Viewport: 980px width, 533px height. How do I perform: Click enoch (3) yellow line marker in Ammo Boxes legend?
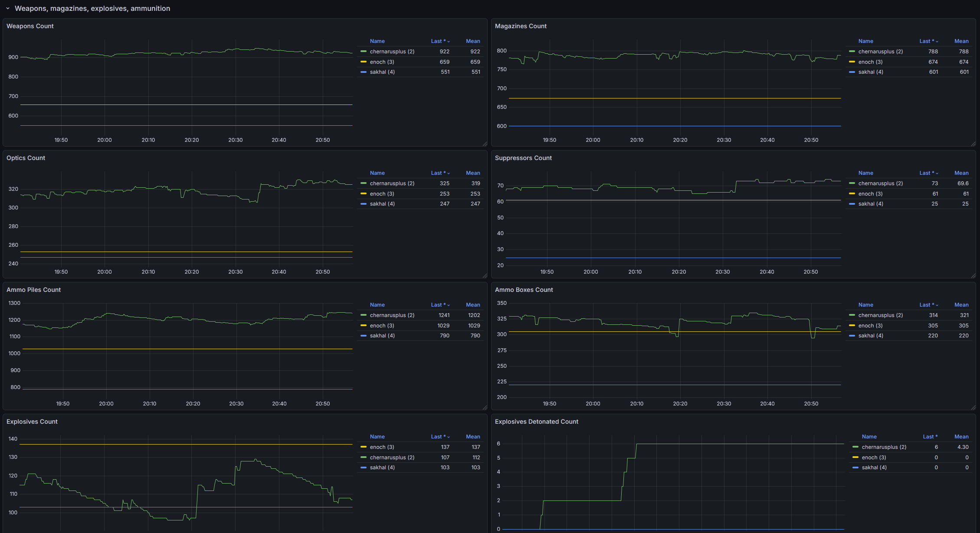pyautogui.click(x=852, y=325)
